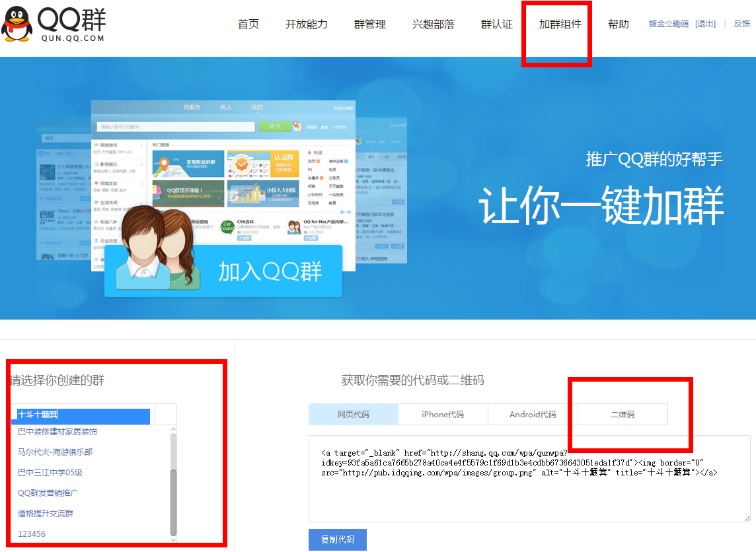Click 帮助 in the top menu
The width and height of the screenshot is (756, 552).
618,22
